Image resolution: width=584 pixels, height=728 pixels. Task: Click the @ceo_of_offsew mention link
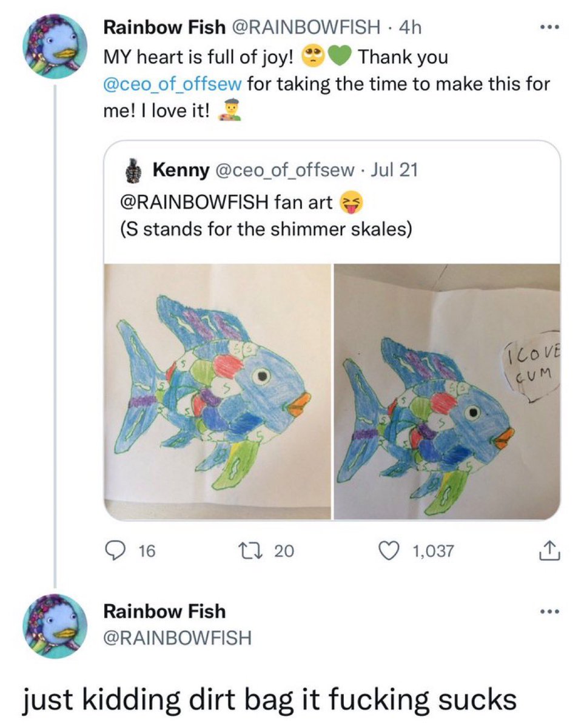(173, 83)
